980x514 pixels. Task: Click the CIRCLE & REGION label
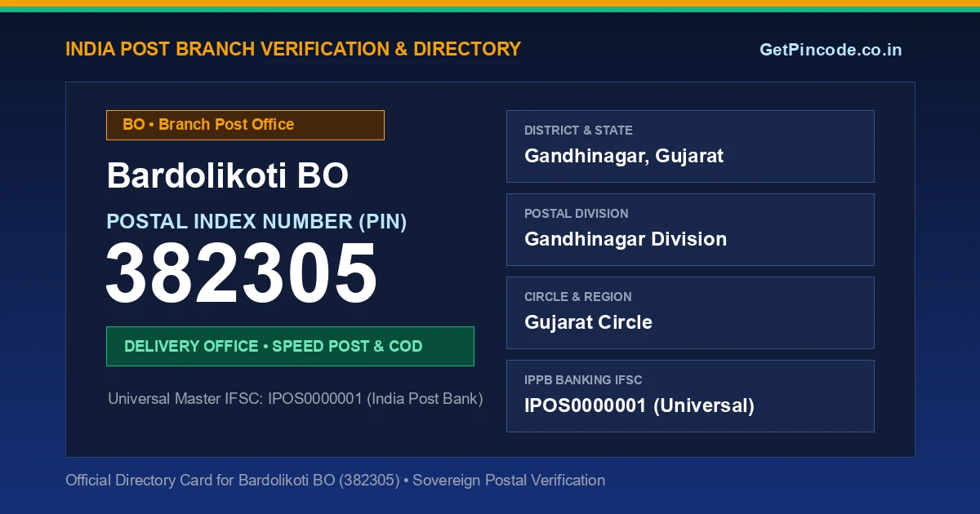578,297
